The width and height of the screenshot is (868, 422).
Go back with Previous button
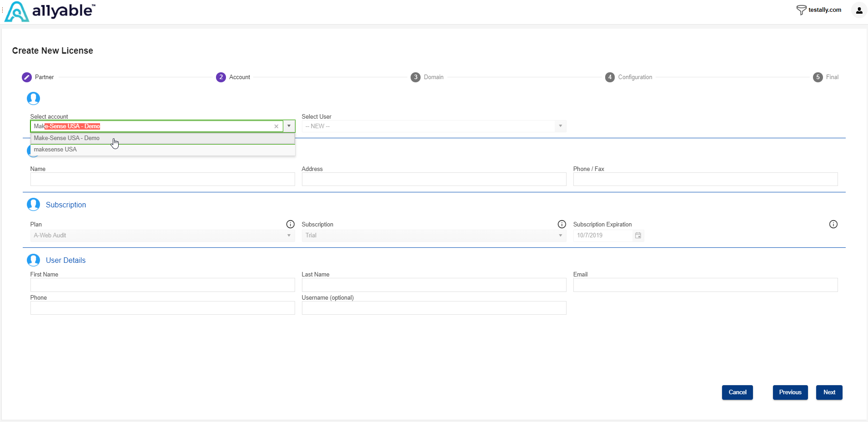(790, 392)
